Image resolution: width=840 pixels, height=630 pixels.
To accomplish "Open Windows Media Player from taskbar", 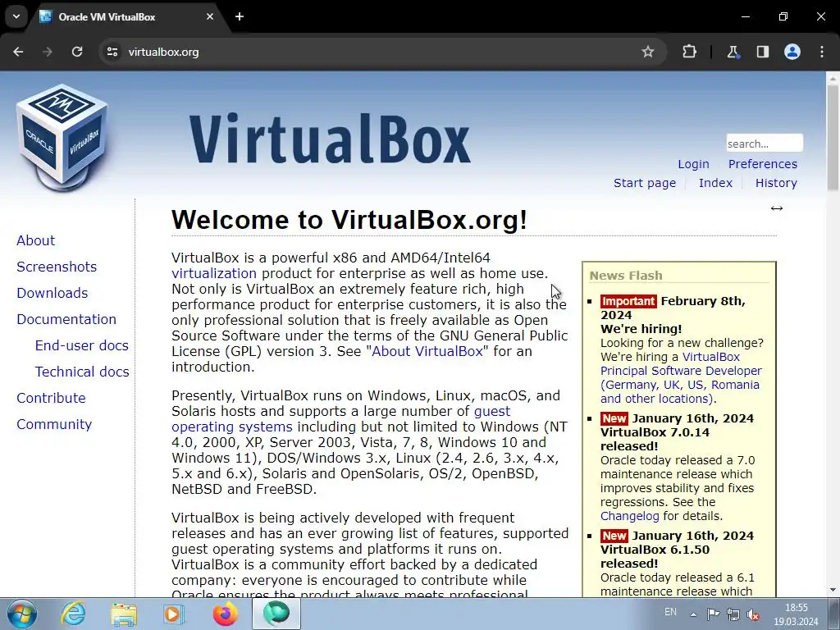I will pos(173,614).
